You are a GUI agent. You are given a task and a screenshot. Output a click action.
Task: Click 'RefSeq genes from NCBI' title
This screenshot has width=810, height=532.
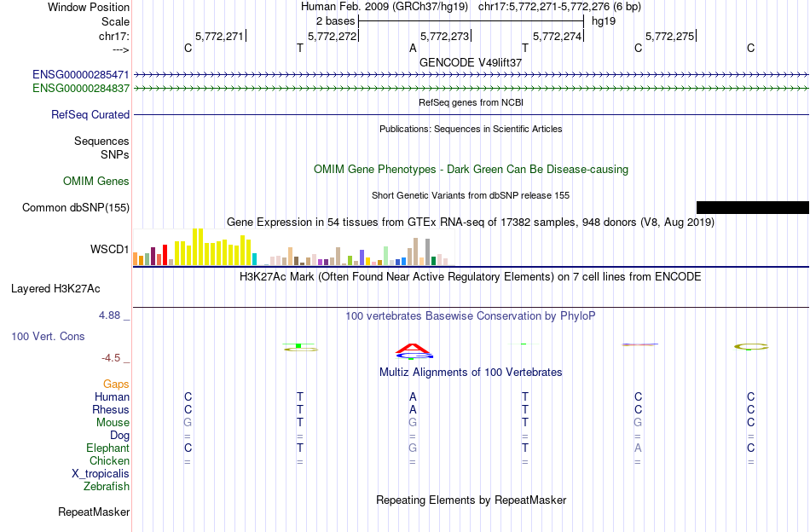tap(472, 102)
